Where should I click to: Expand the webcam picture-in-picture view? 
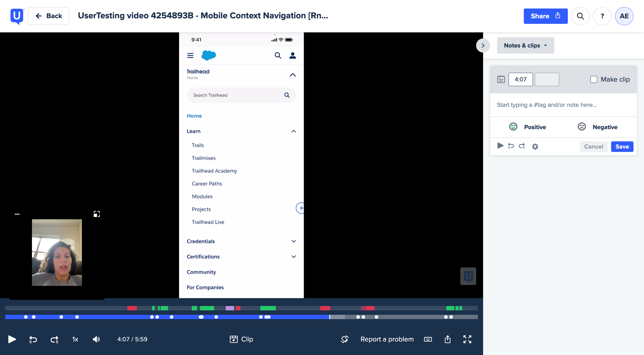click(97, 214)
